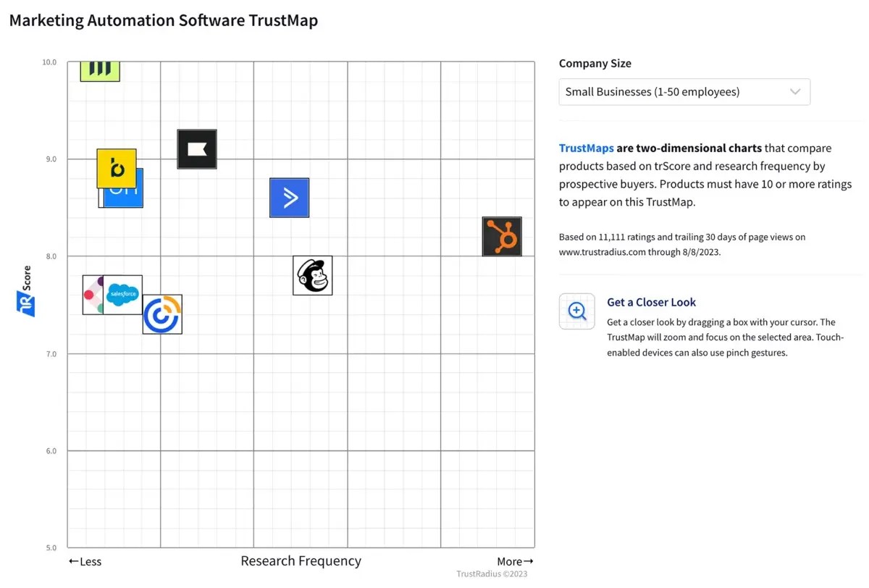Click the More axis label
869x588 pixels.
516,561
